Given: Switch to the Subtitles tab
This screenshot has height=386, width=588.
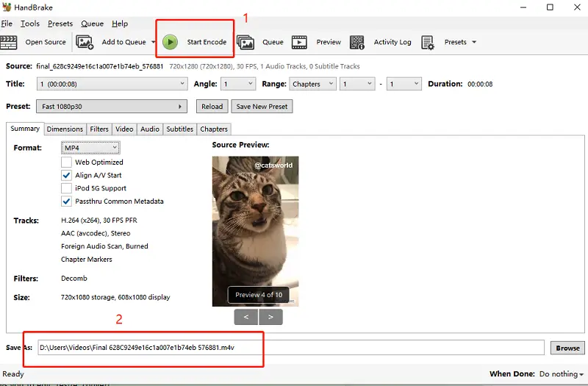Looking at the screenshot, I should [180, 129].
